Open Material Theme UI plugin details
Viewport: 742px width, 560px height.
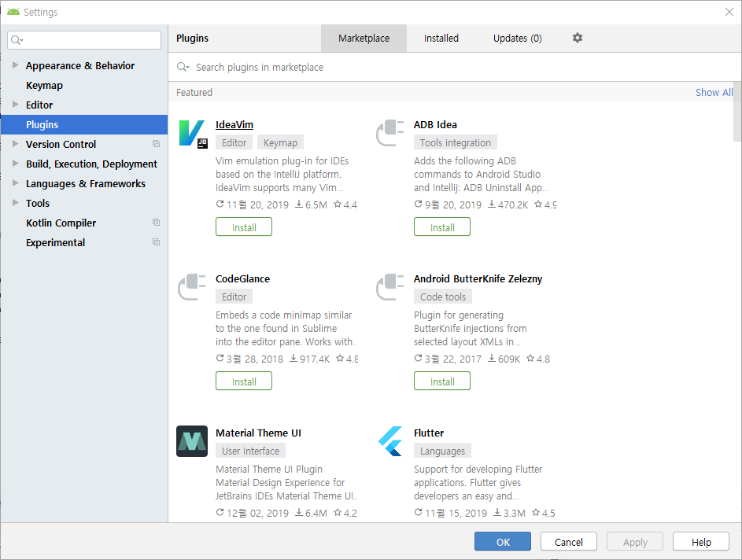[x=258, y=433]
